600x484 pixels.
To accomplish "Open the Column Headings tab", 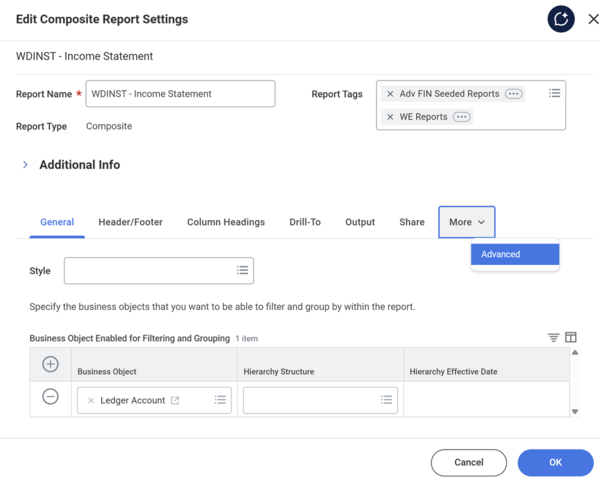I will click(x=226, y=222).
